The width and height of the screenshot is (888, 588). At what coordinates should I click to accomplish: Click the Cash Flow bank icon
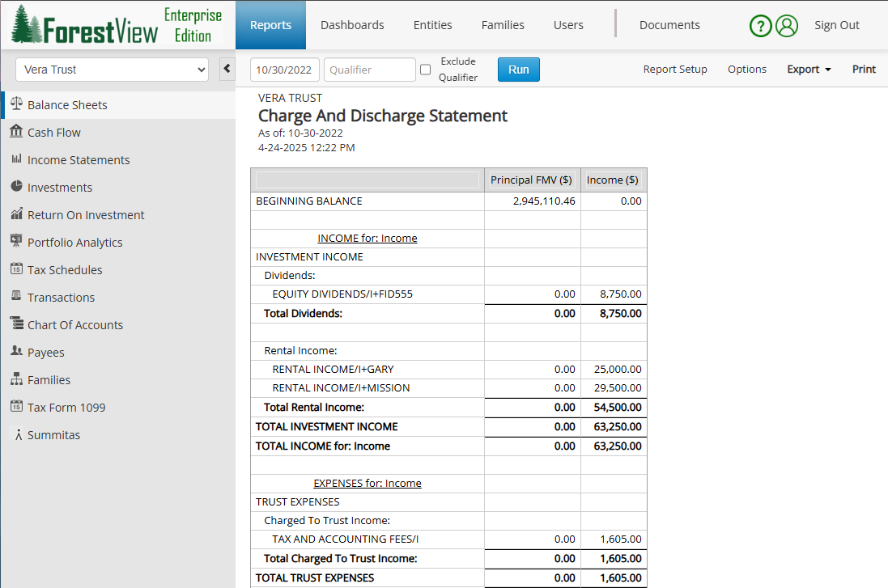point(16,132)
